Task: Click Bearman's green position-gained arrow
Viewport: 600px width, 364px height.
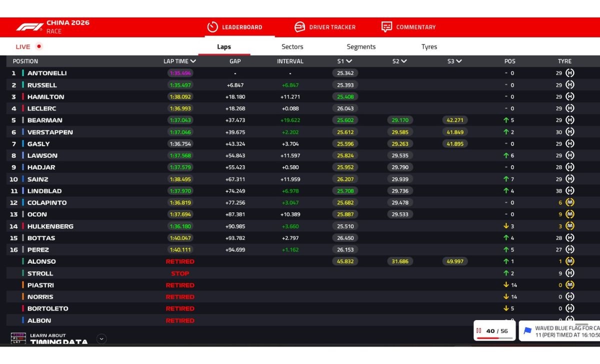Action: (x=506, y=120)
